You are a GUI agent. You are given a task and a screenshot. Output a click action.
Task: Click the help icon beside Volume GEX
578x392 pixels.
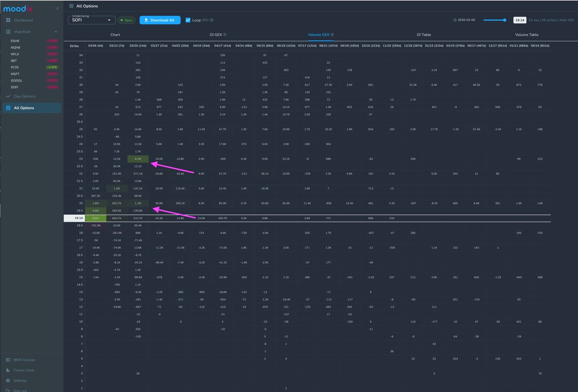(x=332, y=35)
